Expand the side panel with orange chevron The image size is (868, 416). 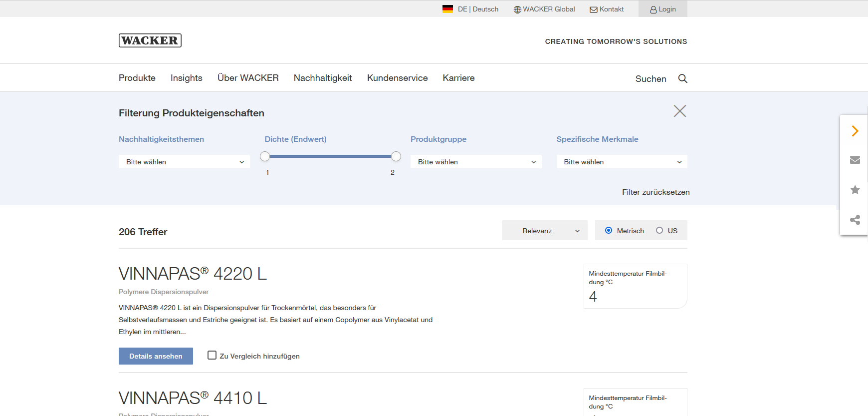[855, 131]
